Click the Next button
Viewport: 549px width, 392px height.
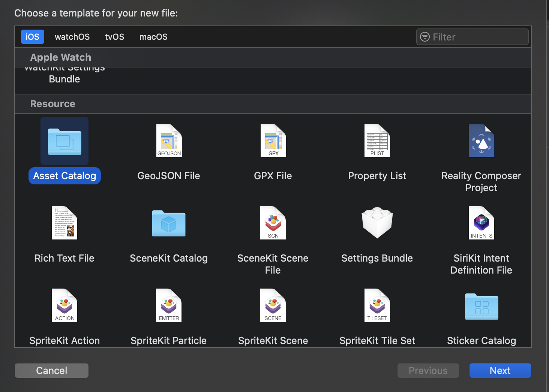(500, 371)
